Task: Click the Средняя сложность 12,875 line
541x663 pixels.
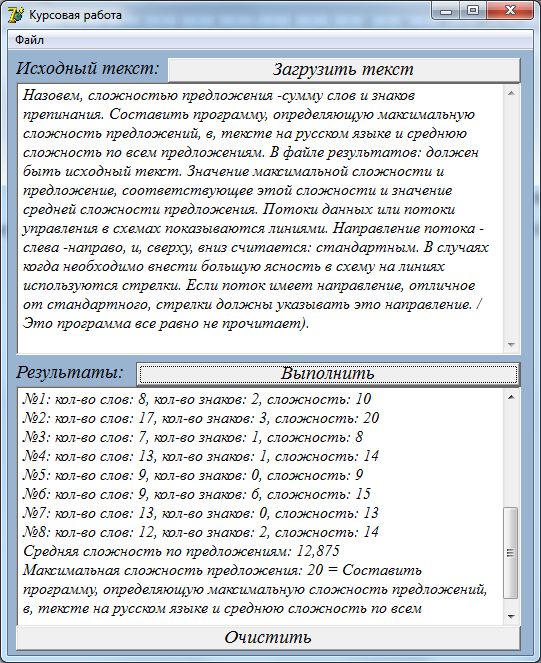Action: pos(181,551)
